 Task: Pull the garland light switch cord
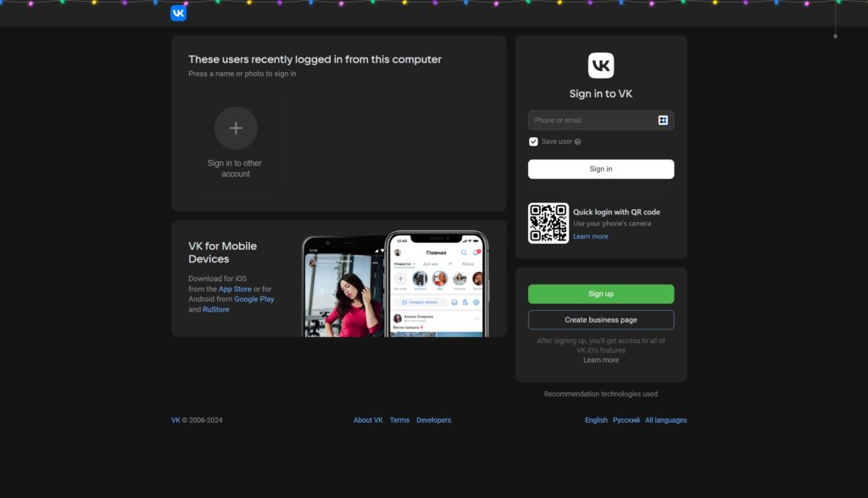(x=835, y=34)
